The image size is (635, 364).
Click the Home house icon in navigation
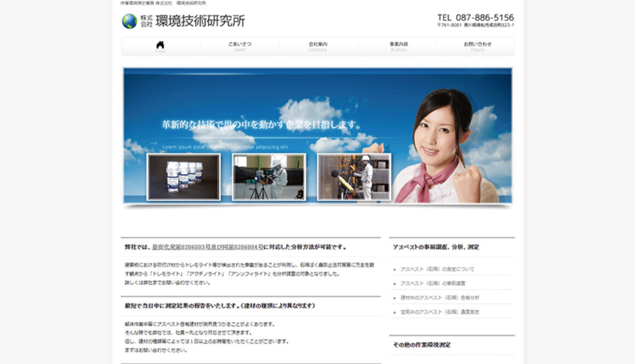(160, 46)
